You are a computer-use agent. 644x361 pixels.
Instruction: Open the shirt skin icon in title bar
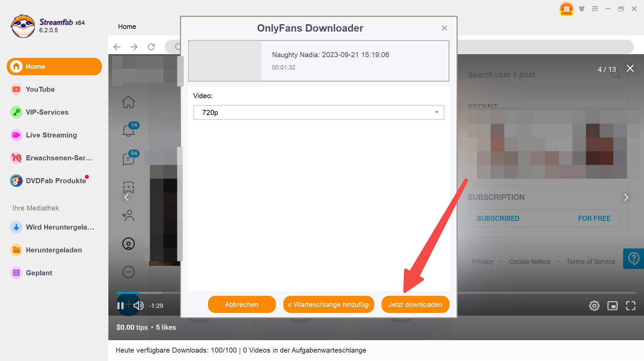pyautogui.click(x=582, y=9)
